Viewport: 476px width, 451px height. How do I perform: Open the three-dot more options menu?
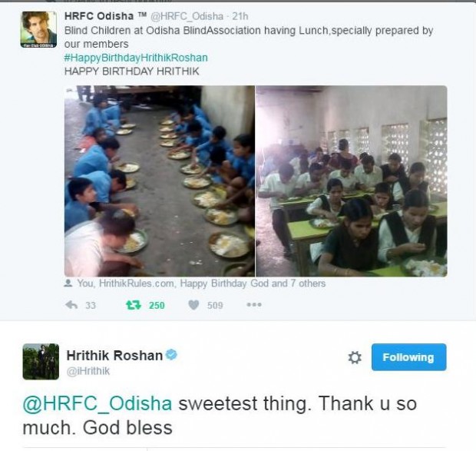point(254,304)
